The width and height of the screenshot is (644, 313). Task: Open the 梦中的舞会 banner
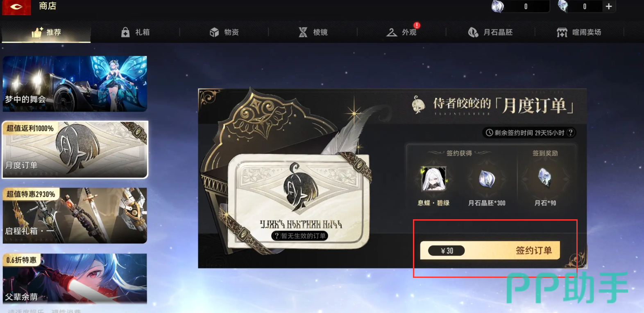(75, 84)
